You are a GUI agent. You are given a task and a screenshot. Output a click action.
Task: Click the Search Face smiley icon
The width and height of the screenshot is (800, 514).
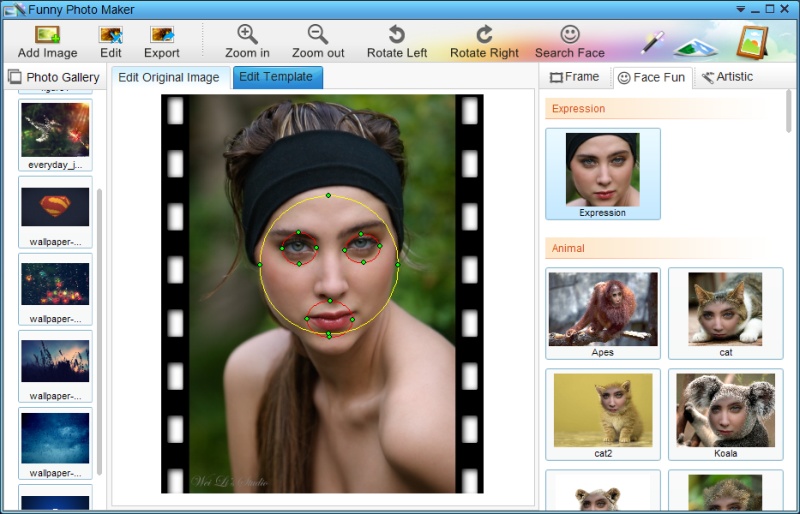click(x=570, y=35)
